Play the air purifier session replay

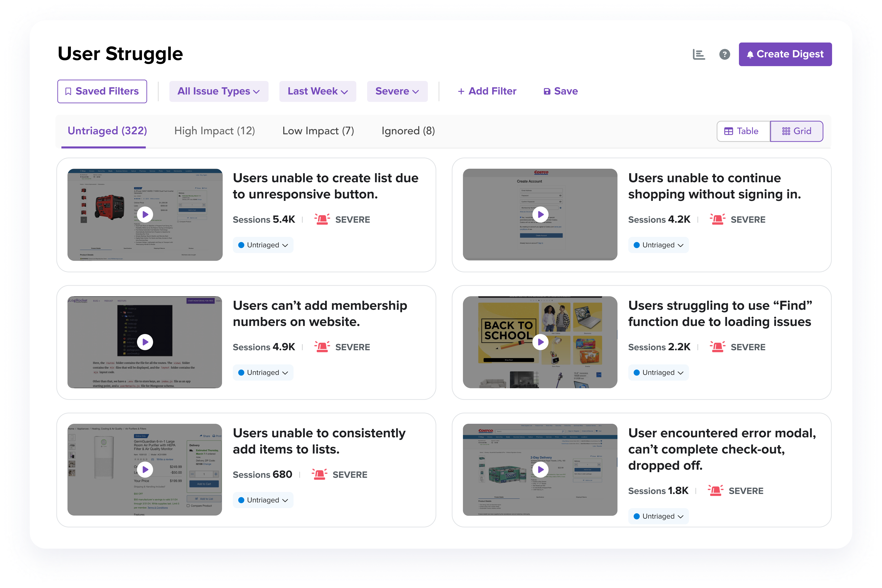click(x=145, y=469)
